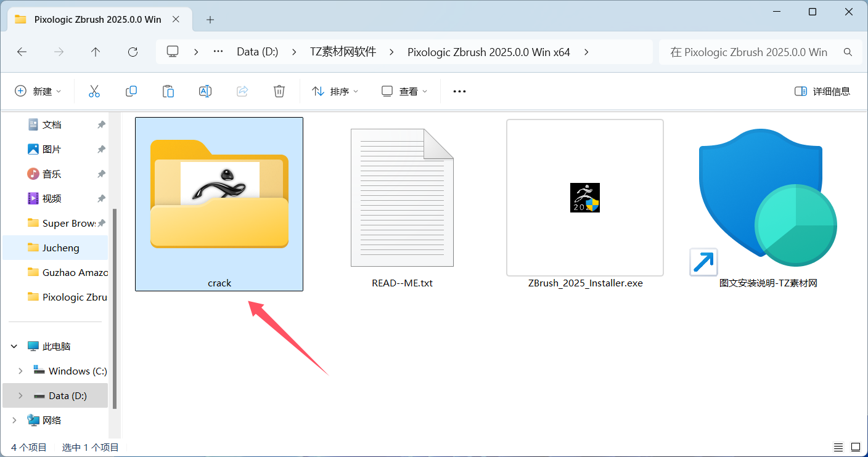Switch to large thumbnails view icon

pyautogui.click(x=856, y=447)
